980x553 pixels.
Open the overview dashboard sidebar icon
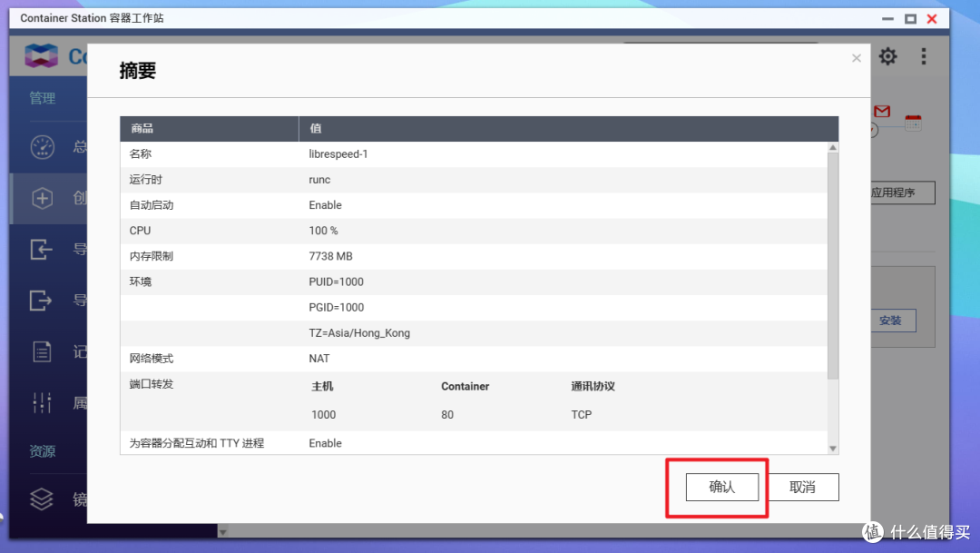tap(43, 147)
